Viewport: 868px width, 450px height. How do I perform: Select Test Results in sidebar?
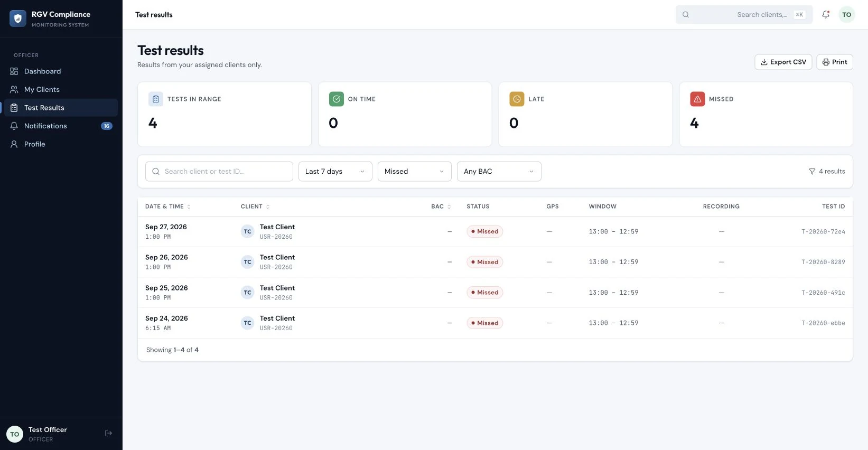click(x=61, y=108)
